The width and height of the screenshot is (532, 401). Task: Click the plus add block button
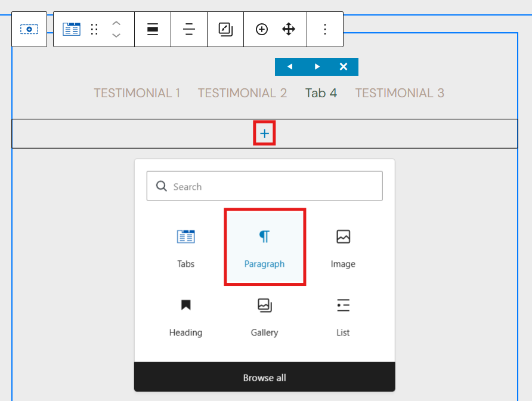click(x=265, y=134)
